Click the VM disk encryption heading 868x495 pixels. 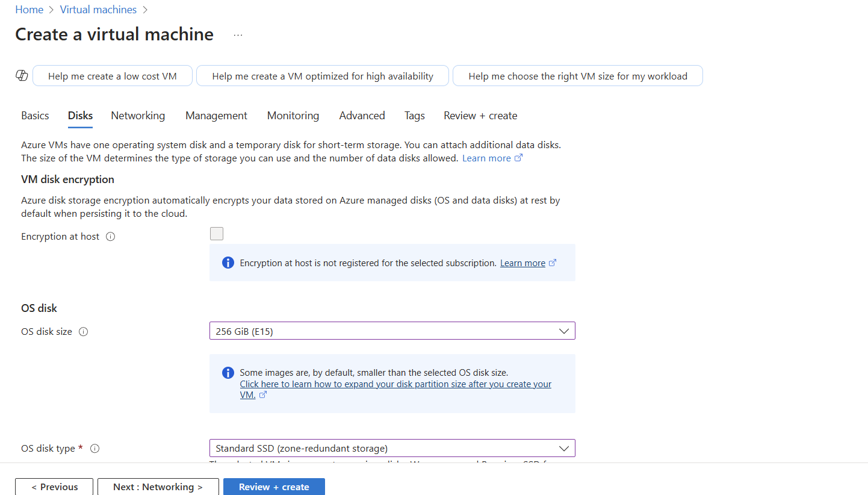click(x=67, y=179)
